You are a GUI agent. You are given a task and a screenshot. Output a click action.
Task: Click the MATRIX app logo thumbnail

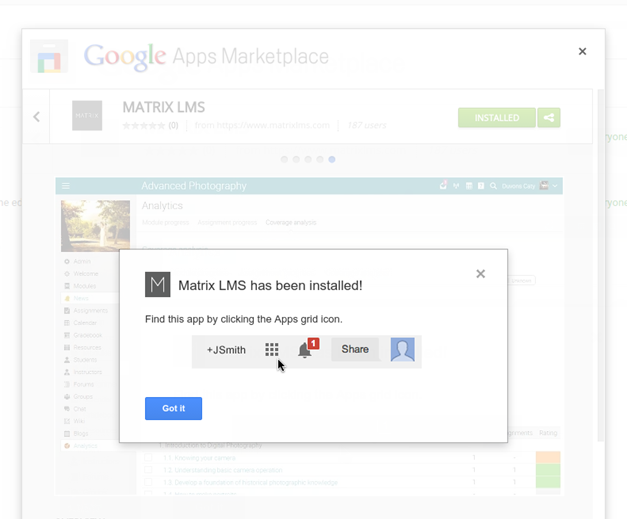click(87, 116)
